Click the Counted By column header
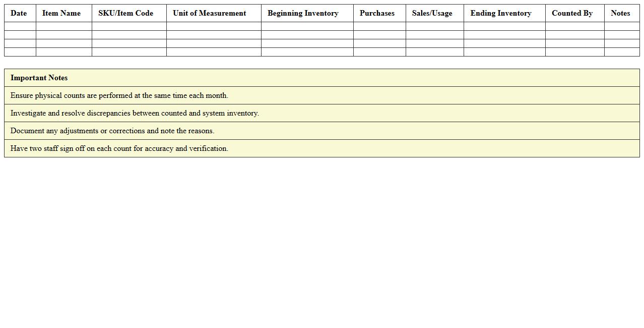Screen dimensions: 644x328 tap(572, 13)
